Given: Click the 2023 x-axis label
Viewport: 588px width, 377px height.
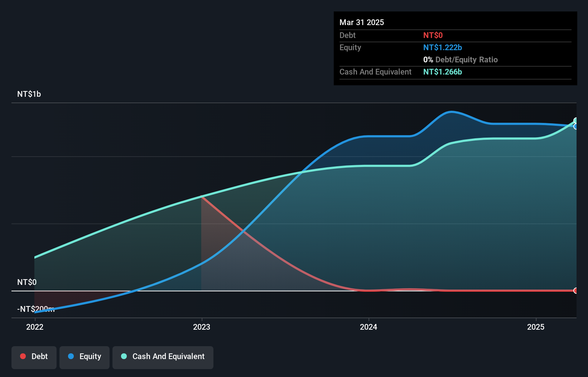Looking at the screenshot, I should pos(202,327).
